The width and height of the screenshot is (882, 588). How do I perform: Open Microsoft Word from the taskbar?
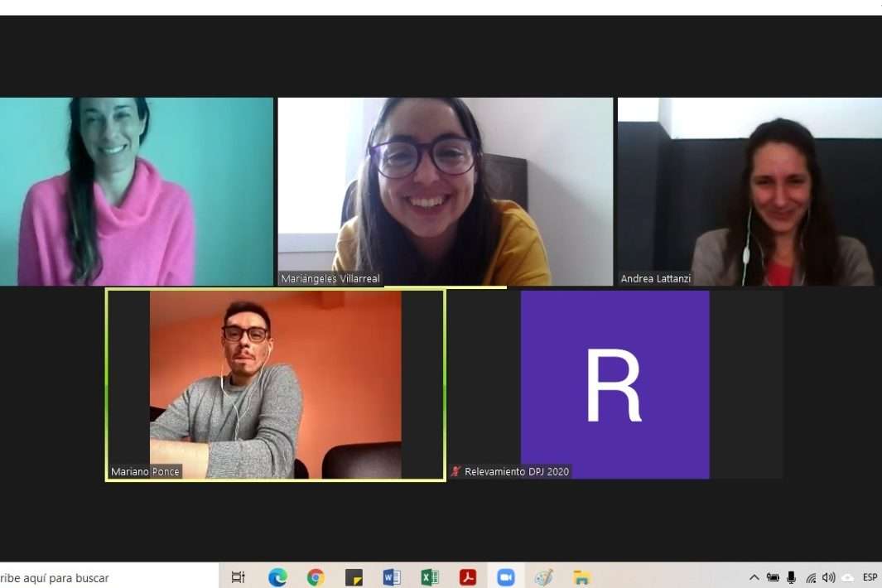point(392,577)
